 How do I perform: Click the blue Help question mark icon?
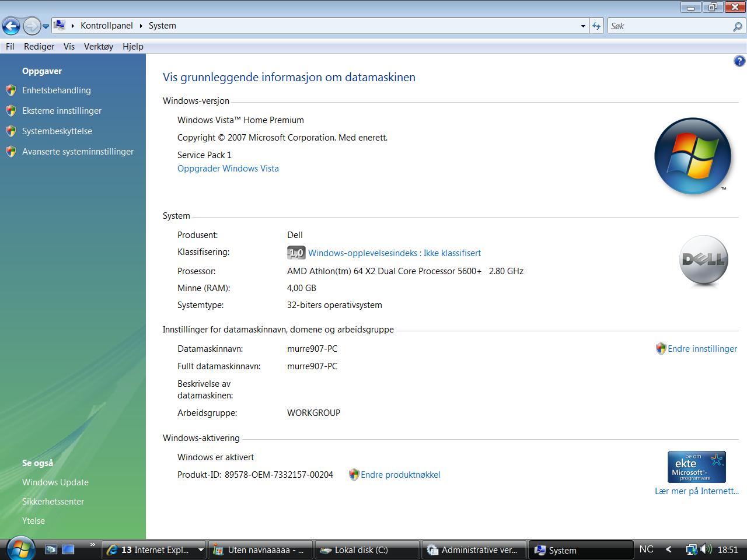pos(739,61)
